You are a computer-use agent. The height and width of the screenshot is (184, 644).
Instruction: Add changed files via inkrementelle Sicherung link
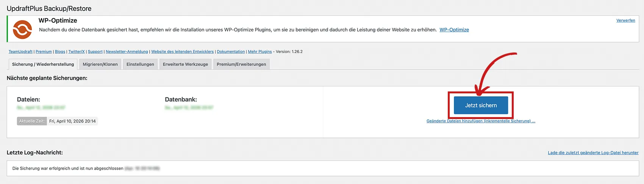[481, 121]
